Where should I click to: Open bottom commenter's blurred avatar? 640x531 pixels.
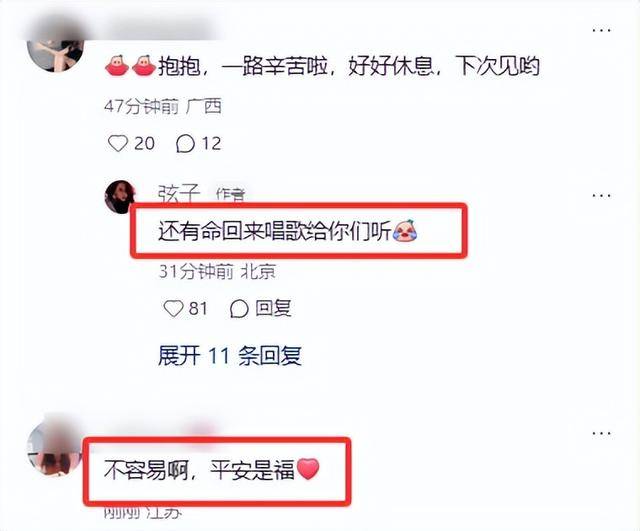(55, 448)
